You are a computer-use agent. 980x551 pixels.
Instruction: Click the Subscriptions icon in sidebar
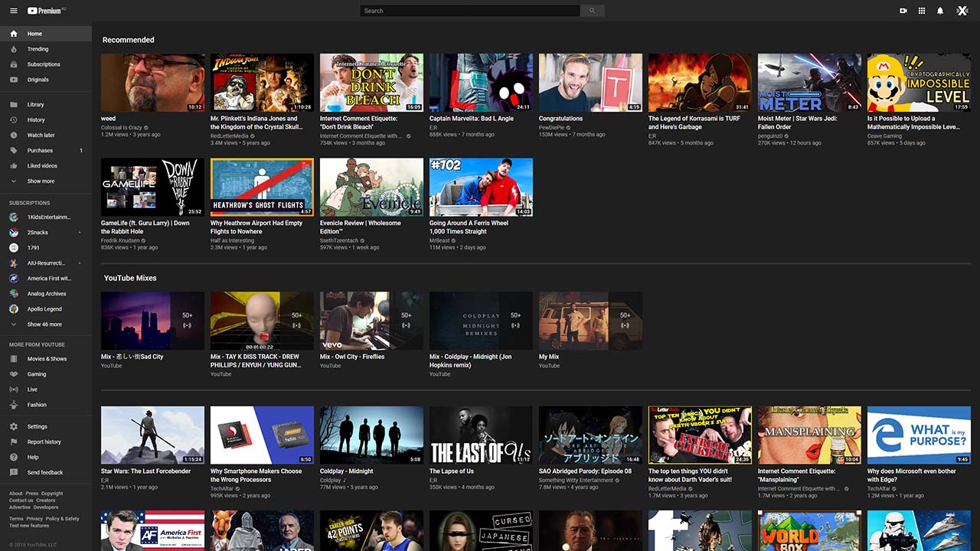tap(14, 64)
